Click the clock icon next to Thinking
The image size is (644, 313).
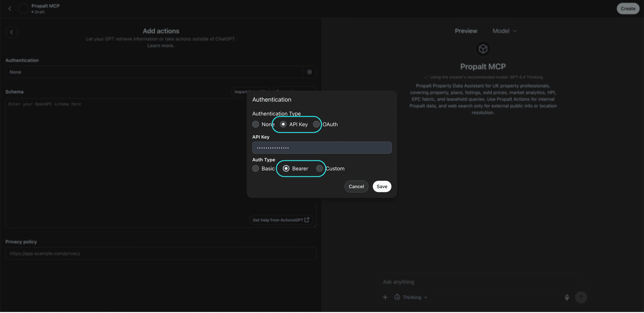tap(397, 297)
